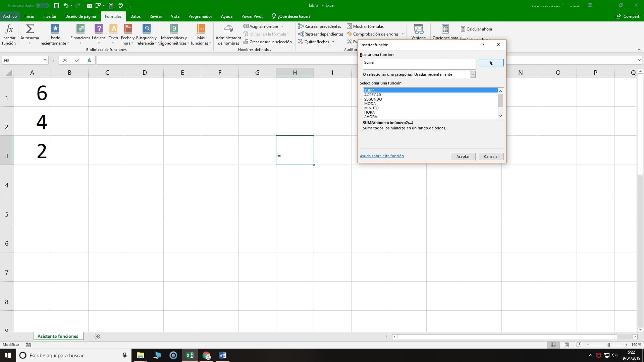Click the macro recording icon in status bar

29,345
